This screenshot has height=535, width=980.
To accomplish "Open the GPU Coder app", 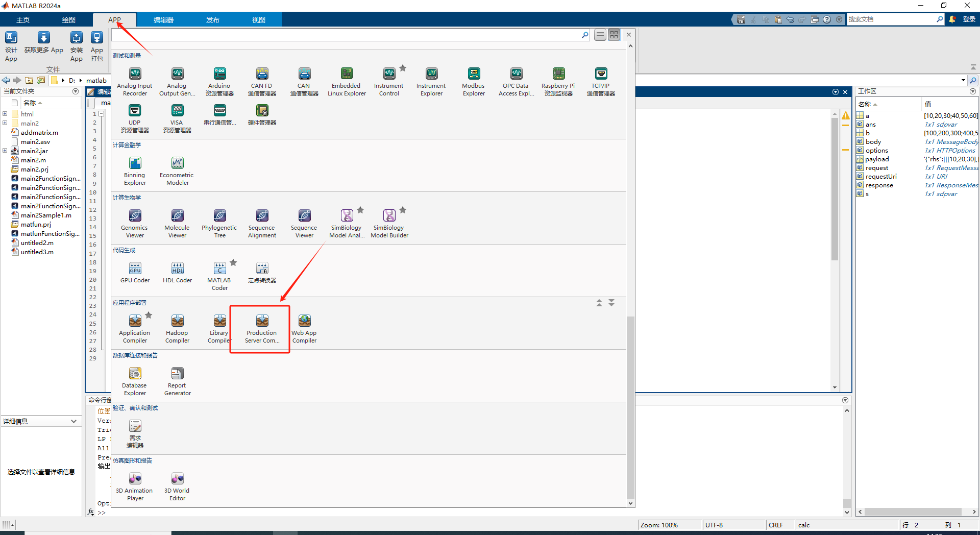I will (x=135, y=273).
